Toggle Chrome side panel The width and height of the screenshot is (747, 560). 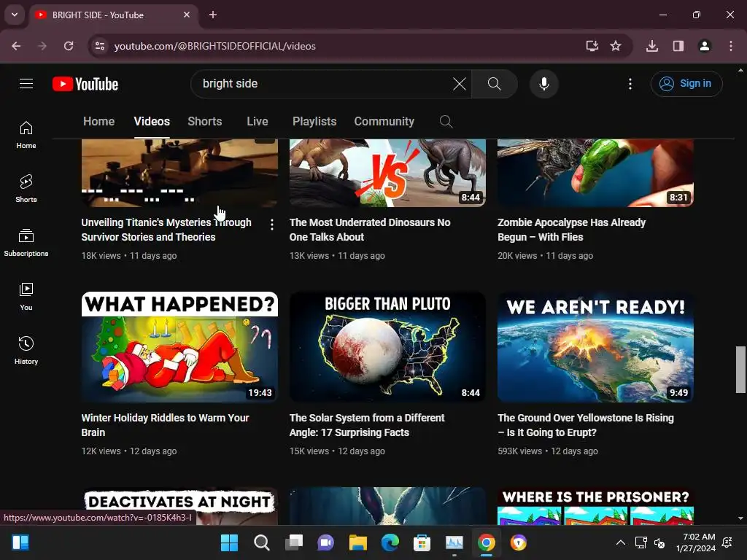pyautogui.click(x=678, y=46)
